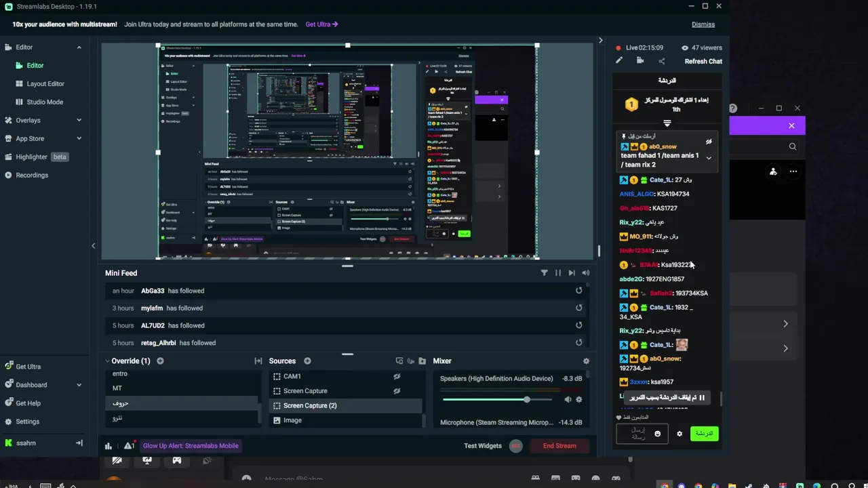868x488 pixels.
Task: Click the Test Widgets button
Action: click(x=483, y=446)
